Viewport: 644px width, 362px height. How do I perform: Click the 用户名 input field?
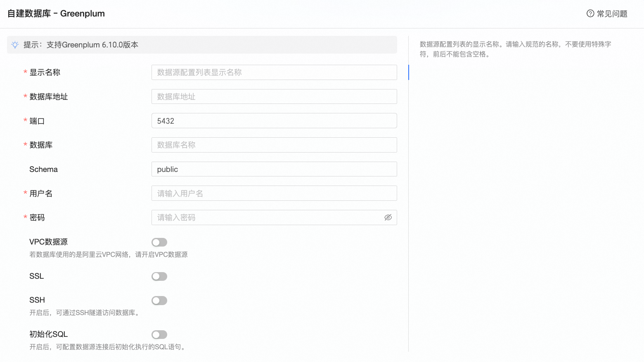(274, 193)
